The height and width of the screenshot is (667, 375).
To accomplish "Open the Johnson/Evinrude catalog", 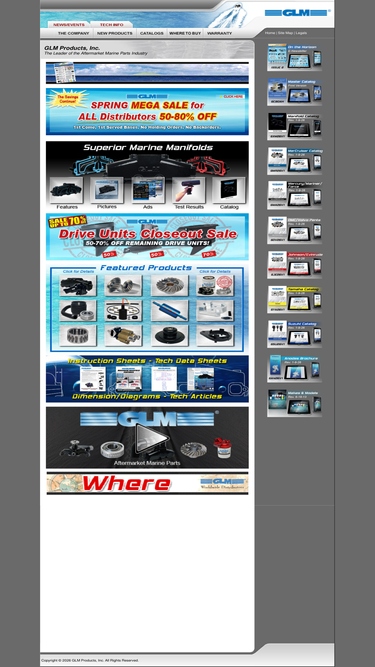I will 294,265.
